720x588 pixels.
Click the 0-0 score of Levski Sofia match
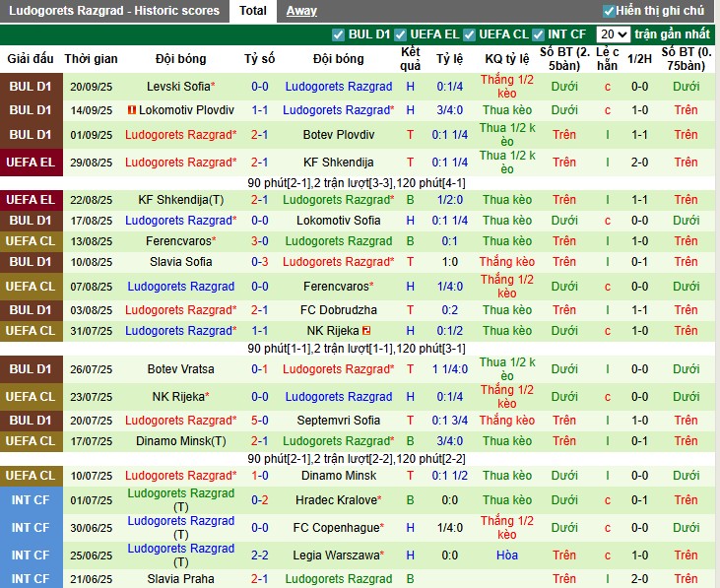(x=259, y=87)
